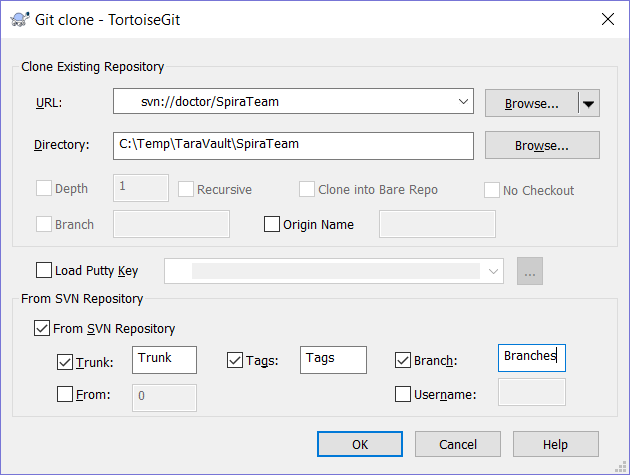This screenshot has height=475, width=630.
Task: Close the Git clone dialog
Action: pyautogui.click(x=606, y=17)
